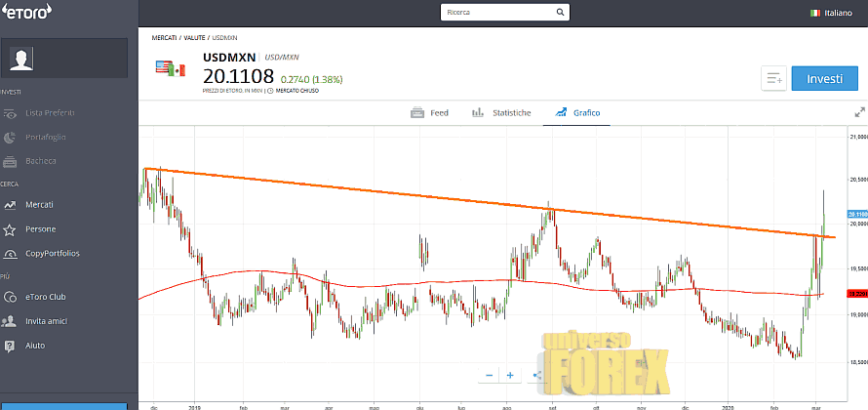Click the search magnifier icon
This screenshot has width=868, height=410.
[x=561, y=13]
